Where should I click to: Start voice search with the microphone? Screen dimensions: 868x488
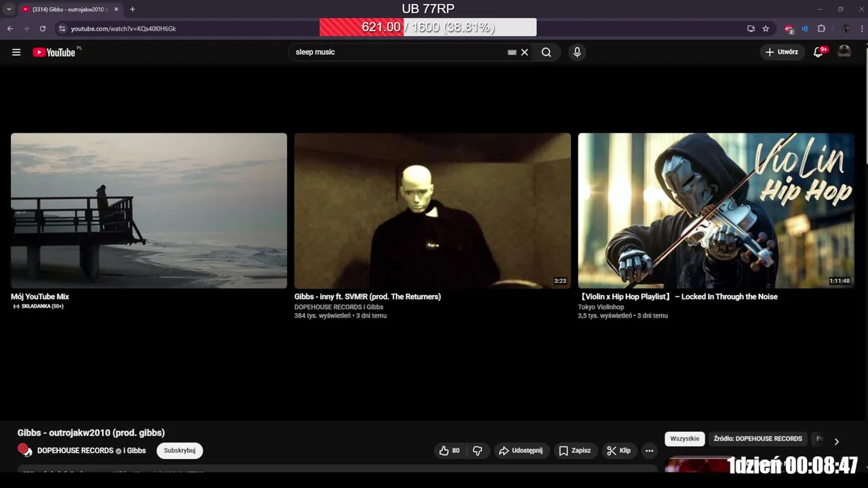point(577,52)
